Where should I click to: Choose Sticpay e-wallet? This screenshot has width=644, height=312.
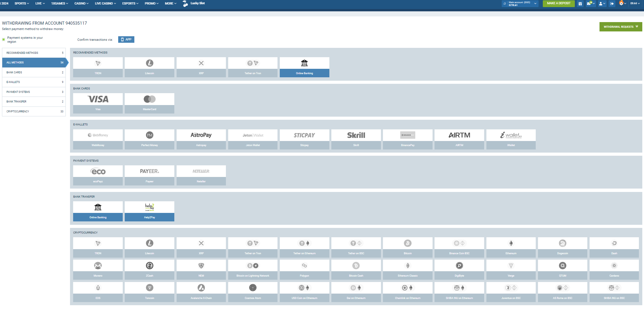304,139
